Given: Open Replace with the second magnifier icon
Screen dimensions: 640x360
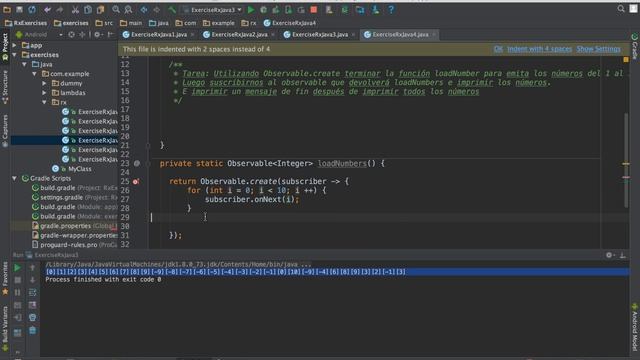Looking at the screenshot, I should pos(128,9).
